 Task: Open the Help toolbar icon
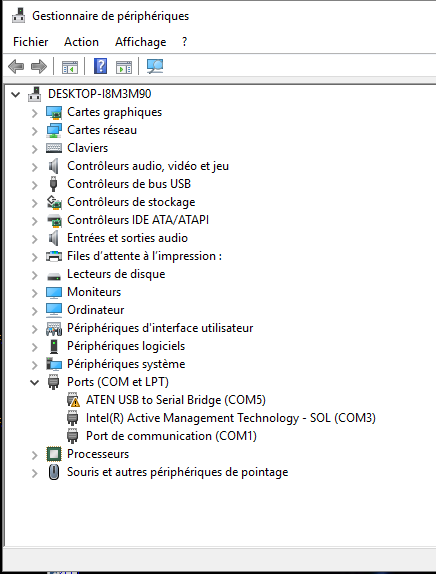point(100,66)
